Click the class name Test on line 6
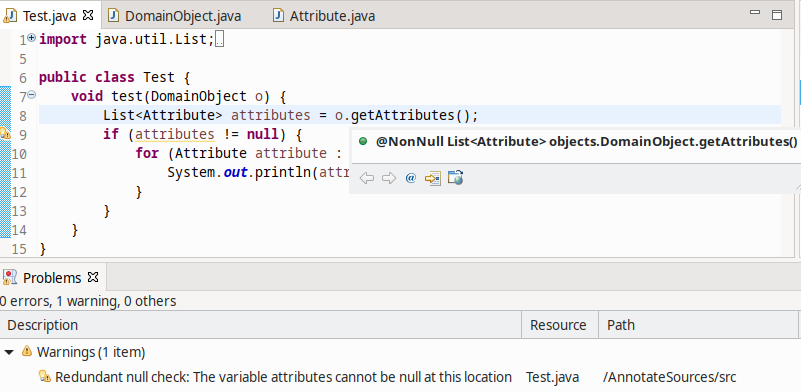This screenshot has width=801, height=392. pos(159,77)
